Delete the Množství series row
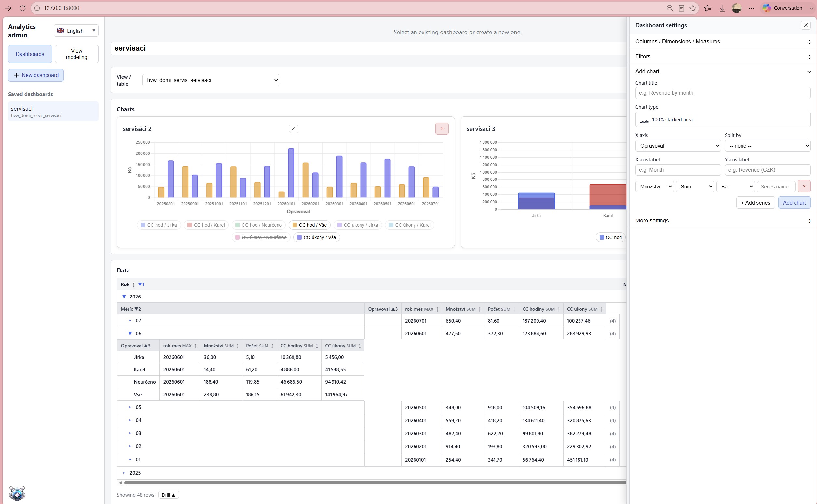 click(804, 186)
